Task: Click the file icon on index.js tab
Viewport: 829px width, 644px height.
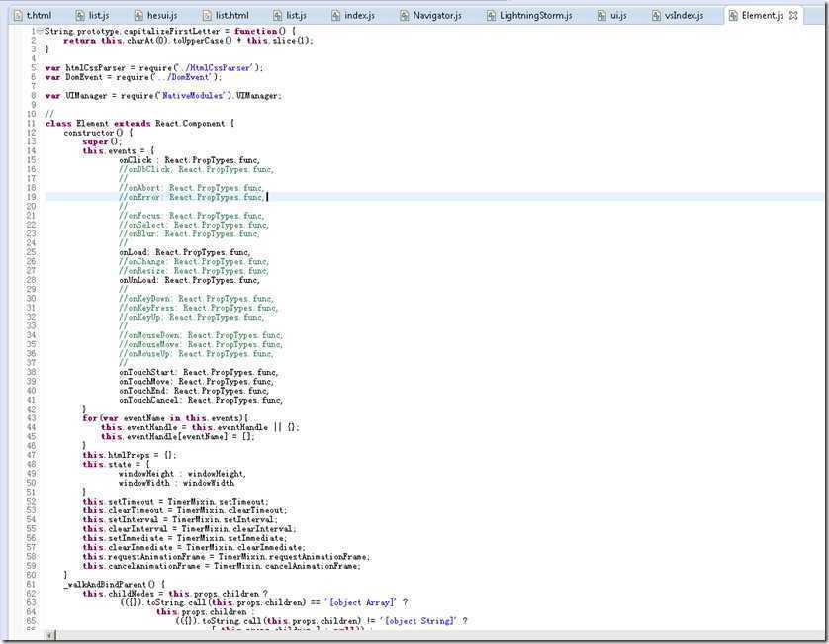Action: coord(334,16)
